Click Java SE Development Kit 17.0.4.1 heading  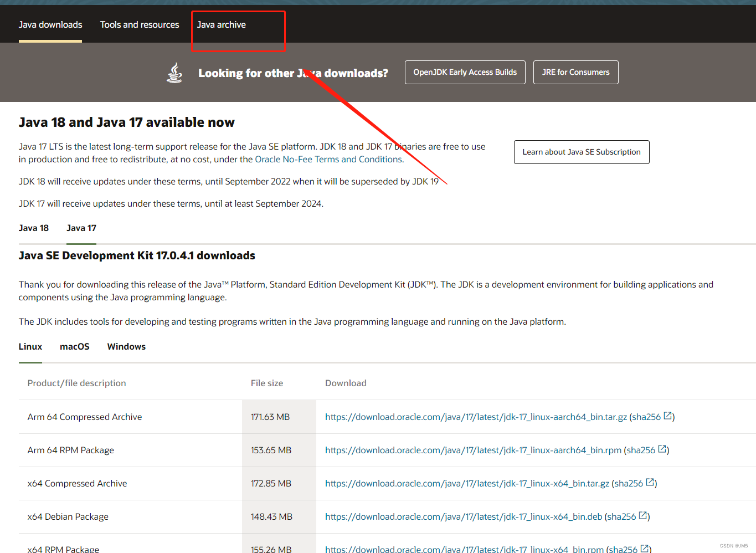[137, 255]
